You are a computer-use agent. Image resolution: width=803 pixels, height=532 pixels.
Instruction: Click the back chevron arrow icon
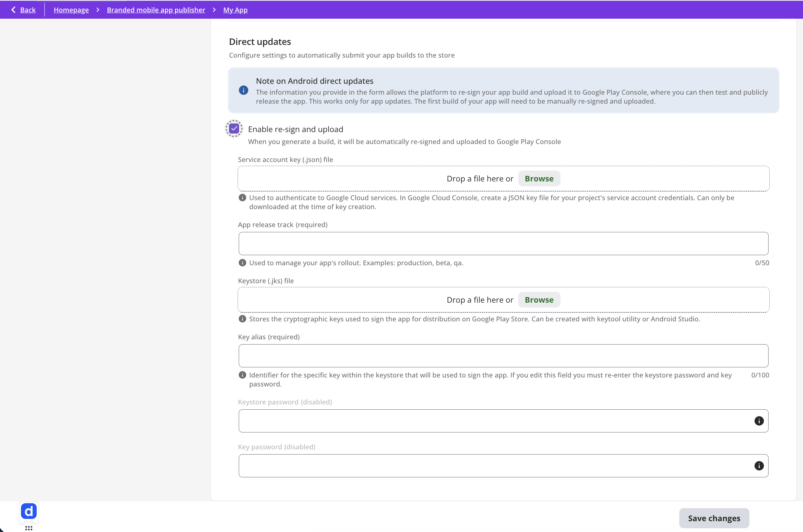click(x=13, y=10)
